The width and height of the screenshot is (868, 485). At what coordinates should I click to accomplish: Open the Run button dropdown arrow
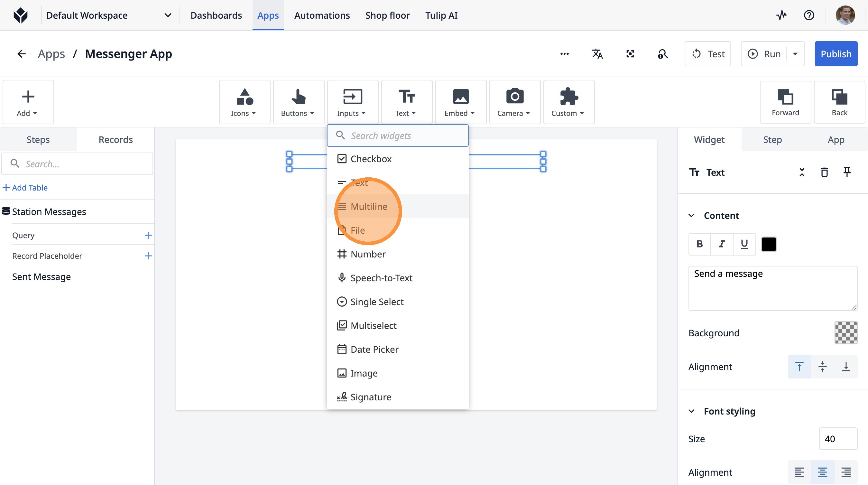coord(795,54)
